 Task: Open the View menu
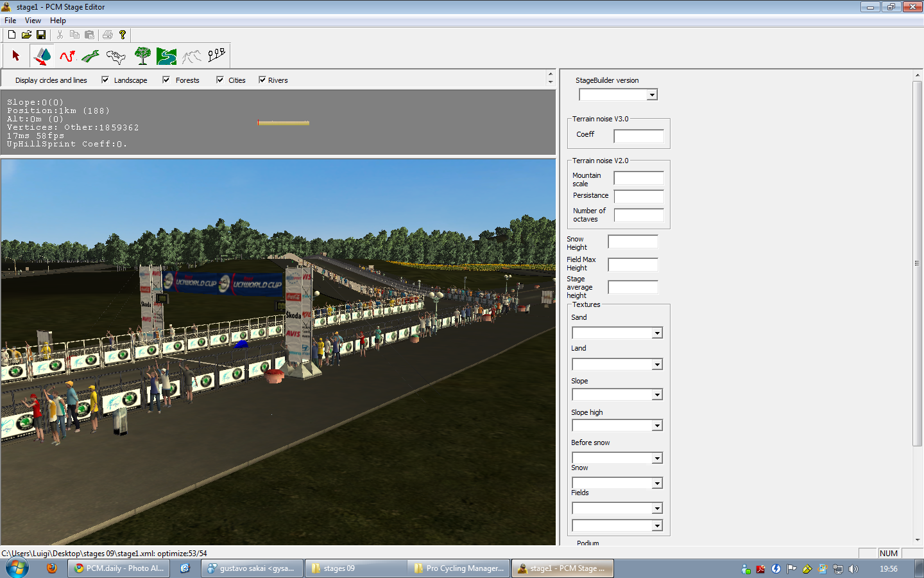pos(33,21)
